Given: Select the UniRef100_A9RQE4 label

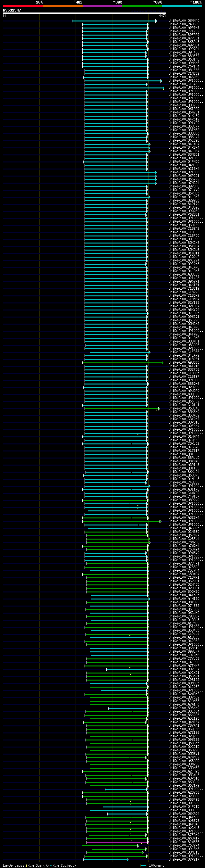Looking at the screenshot, I should click(x=184, y=45).
